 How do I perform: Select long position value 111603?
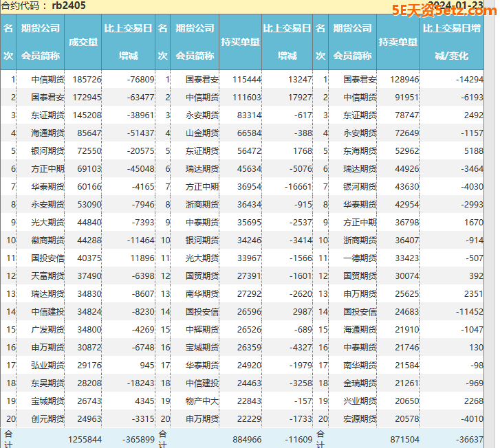pos(247,97)
